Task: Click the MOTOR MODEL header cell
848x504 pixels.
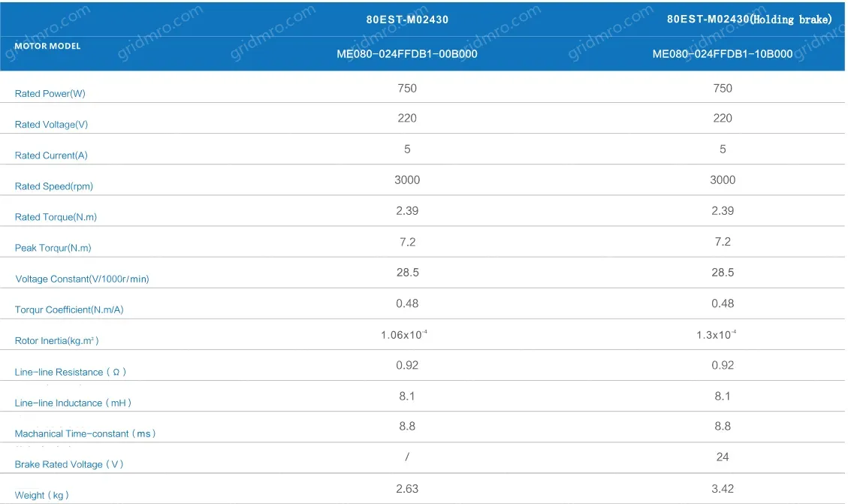Action: [x=47, y=46]
